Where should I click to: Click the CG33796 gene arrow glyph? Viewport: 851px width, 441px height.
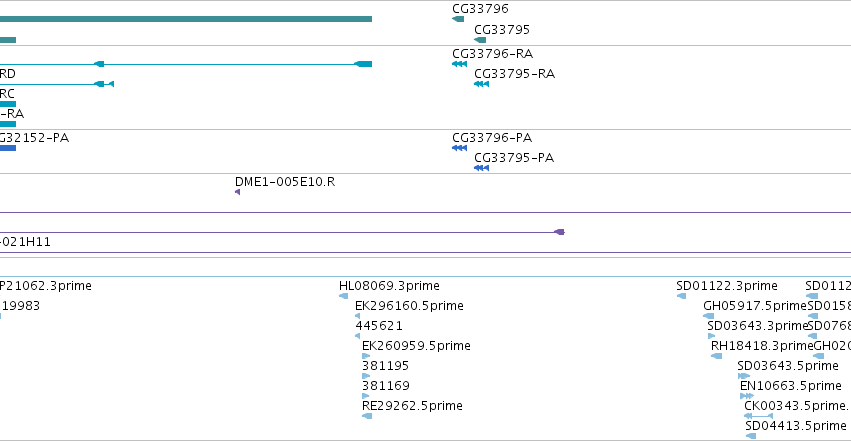(x=458, y=19)
